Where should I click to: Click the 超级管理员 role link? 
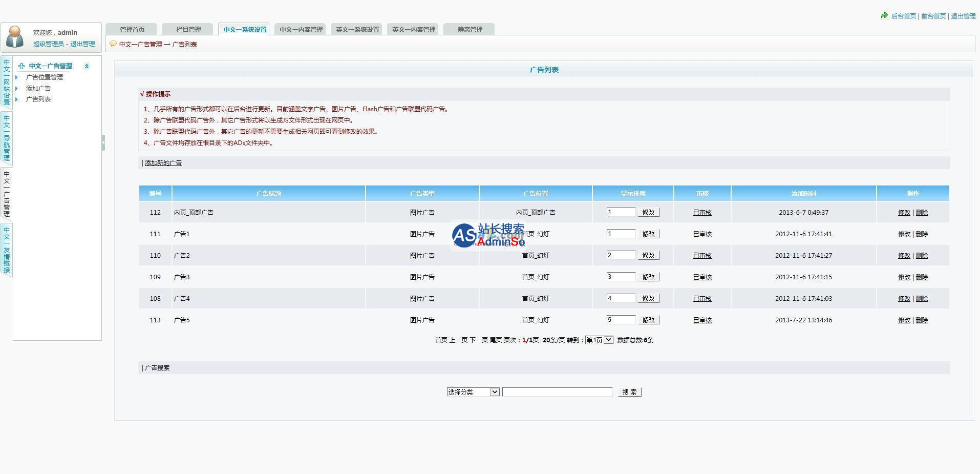49,44
